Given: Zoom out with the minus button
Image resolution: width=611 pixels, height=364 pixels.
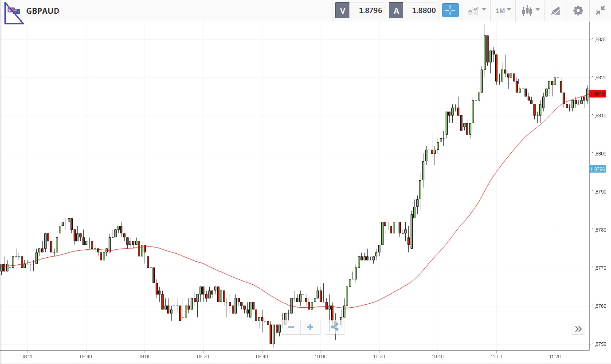Looking at the screenshot, I should 291,327.
